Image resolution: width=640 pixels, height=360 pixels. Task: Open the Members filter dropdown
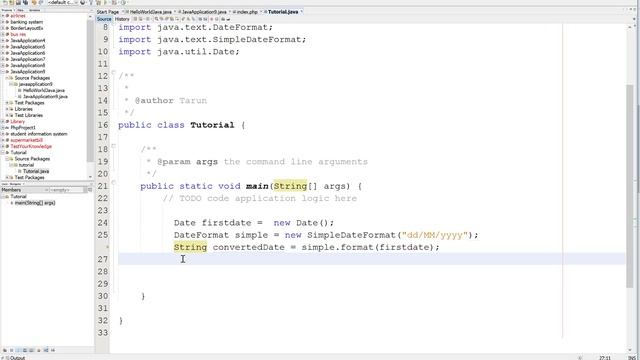tap(67, 190)
